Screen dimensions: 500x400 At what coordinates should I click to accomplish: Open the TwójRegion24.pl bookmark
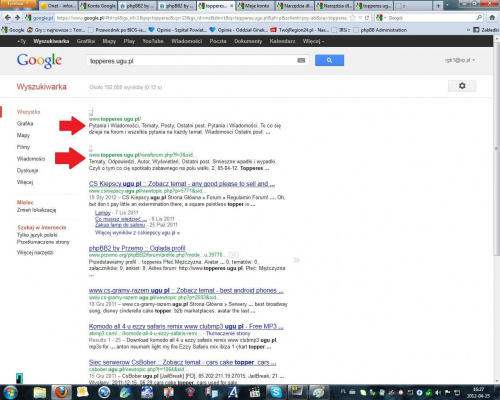[x=299, y=30]
